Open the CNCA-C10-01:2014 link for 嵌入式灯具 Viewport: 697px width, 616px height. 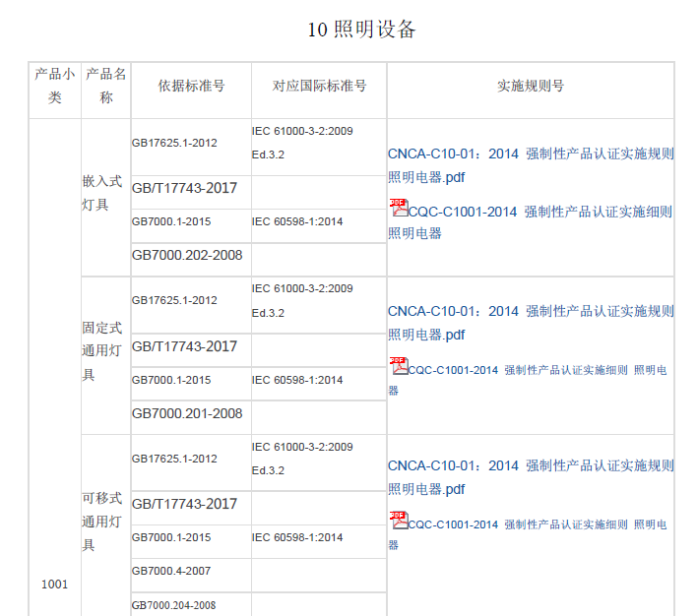531,154
